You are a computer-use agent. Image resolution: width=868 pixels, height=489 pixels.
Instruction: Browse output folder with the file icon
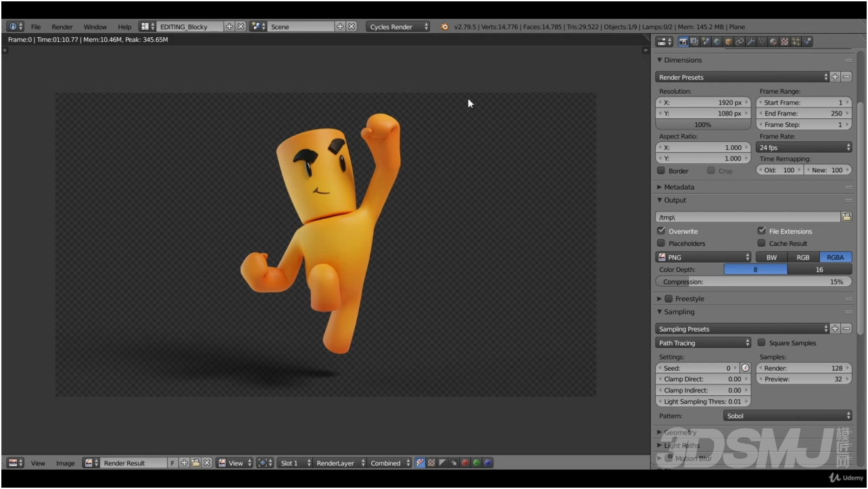coord(846,217)
